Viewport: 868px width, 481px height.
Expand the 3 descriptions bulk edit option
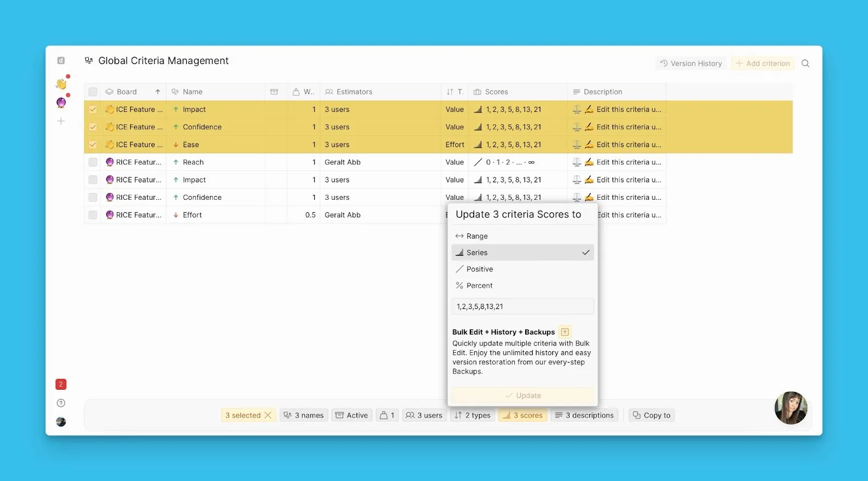584,415
